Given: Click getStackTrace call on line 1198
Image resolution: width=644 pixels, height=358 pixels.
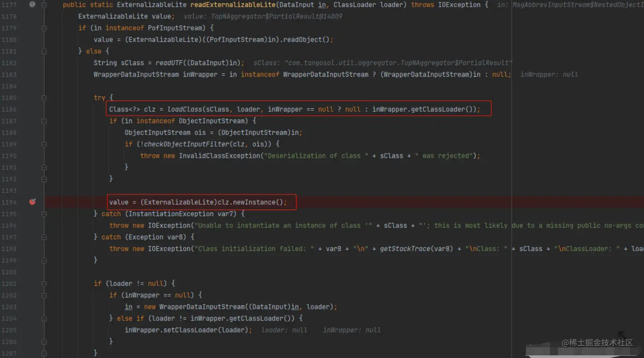Looking at the screenshot, I should click(x=405, y=248).
